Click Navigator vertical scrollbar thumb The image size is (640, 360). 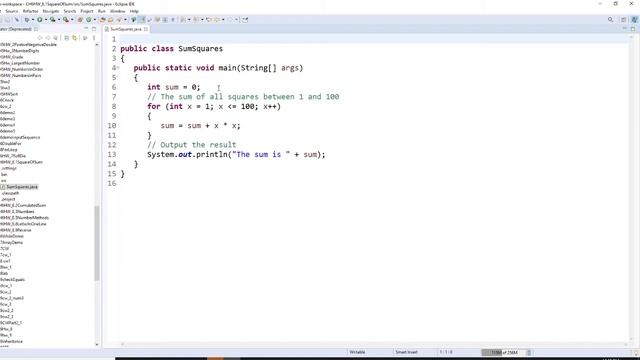(97, 243)
